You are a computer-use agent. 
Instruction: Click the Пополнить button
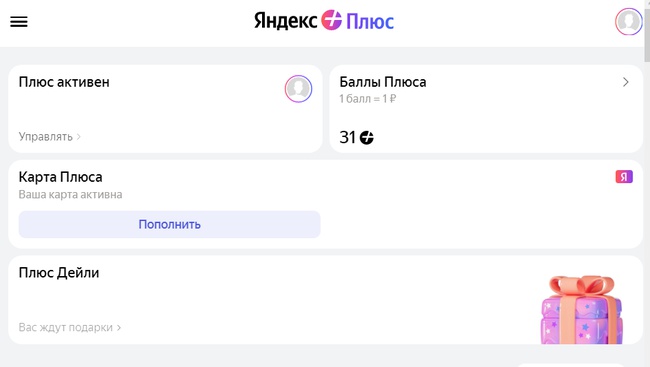[x=170, y=224]
